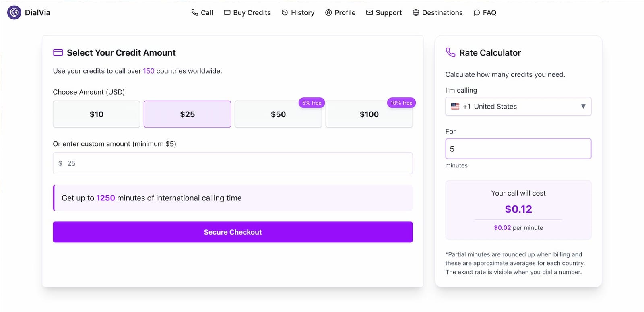
Task: Click the phone icon beside Call
Action: (x=195, y=12)
